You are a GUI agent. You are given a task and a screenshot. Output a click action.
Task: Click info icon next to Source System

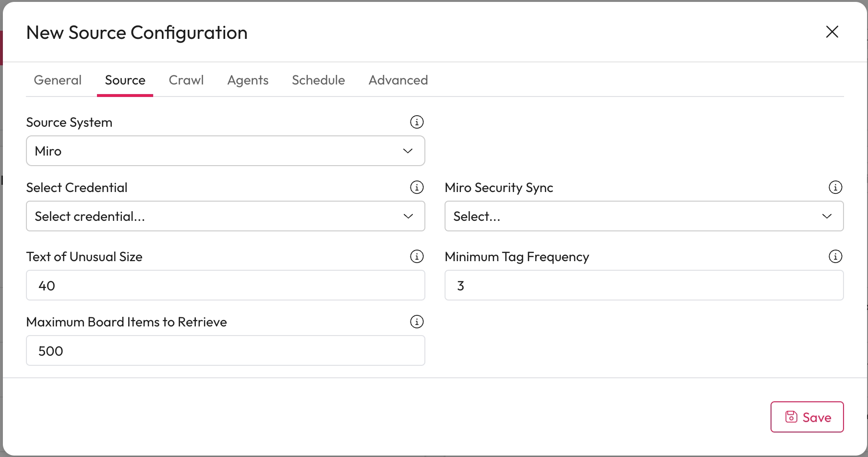click(x=417, y=122)
